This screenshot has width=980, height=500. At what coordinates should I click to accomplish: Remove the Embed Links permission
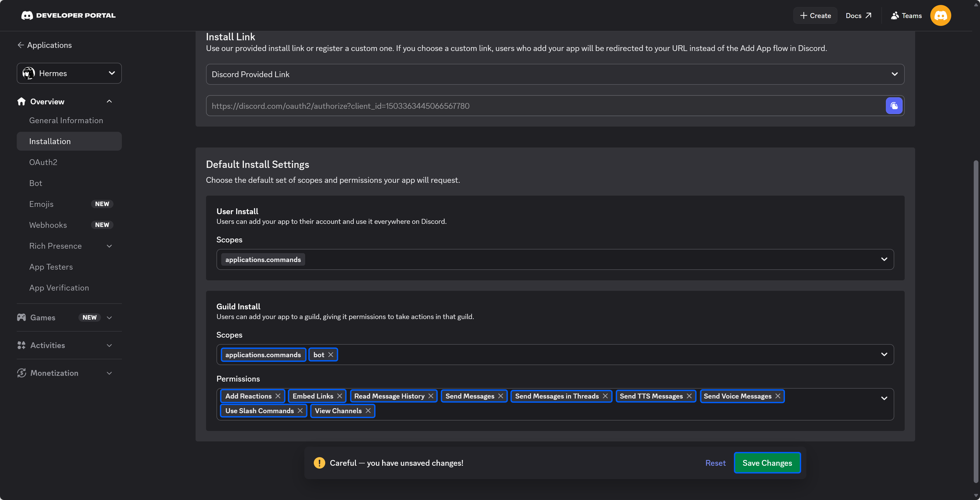click(x=339, y=396)
